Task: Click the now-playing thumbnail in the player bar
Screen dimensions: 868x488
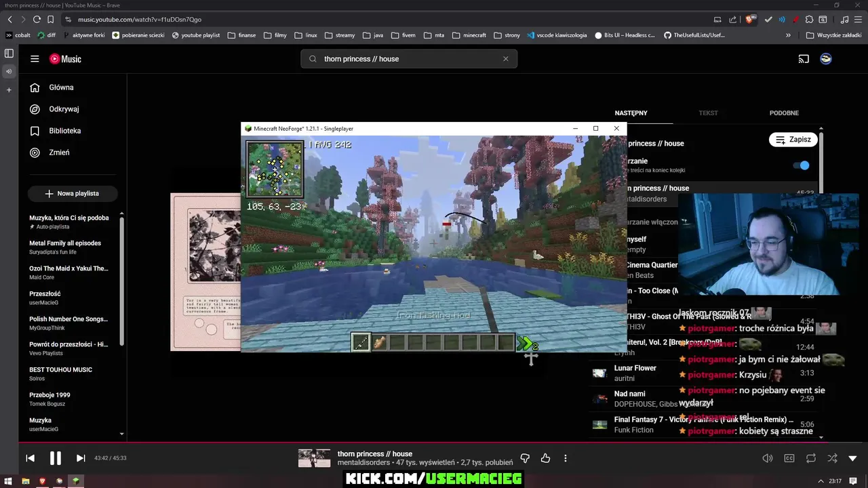Action: coord(315,458)
